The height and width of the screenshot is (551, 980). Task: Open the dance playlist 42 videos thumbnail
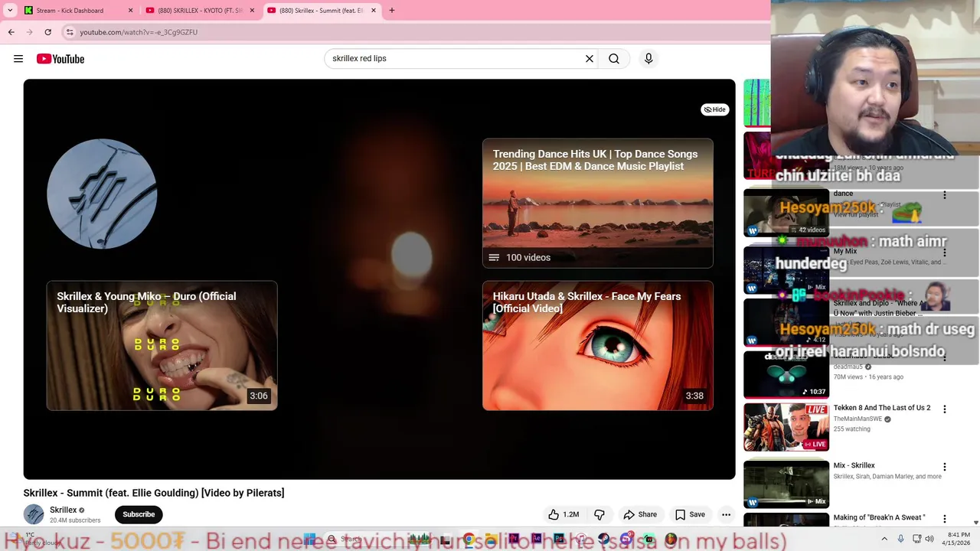coord(786,212)
